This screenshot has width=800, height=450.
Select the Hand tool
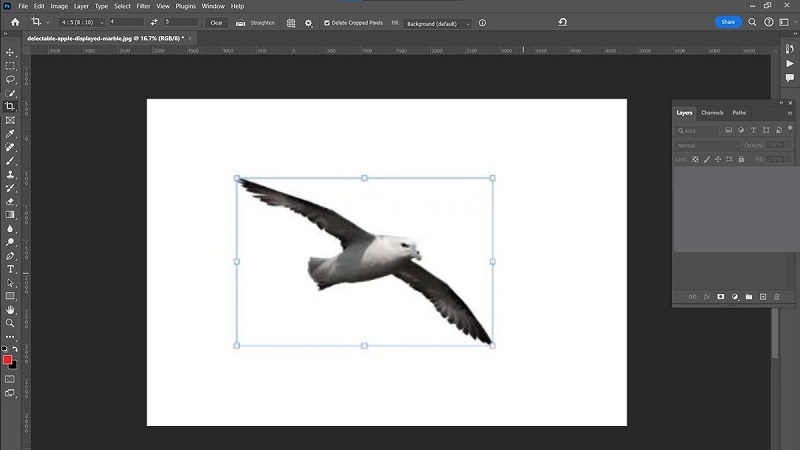coord(10,310)
